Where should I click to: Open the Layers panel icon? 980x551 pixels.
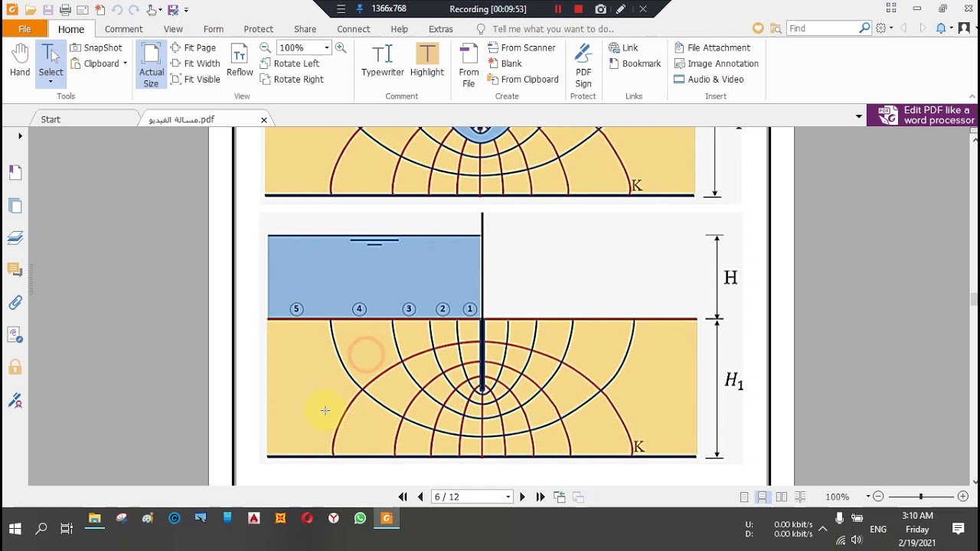tap(15, 238)
